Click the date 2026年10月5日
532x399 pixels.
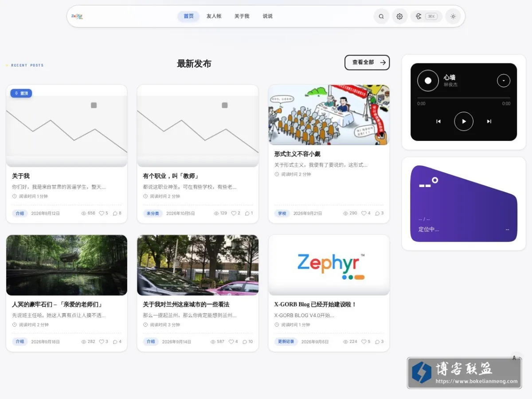click(x=180, y=213)
